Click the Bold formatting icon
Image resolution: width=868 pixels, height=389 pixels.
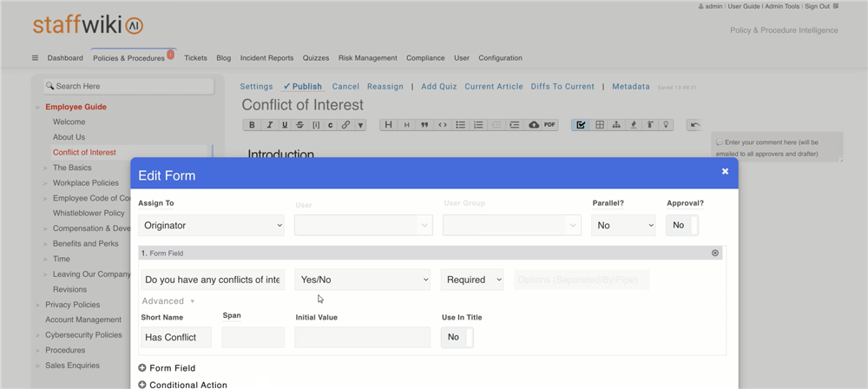(252, 125)
